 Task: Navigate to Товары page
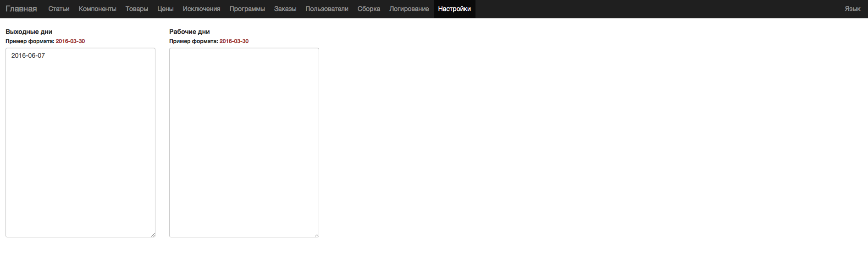(x=137, y=9)
